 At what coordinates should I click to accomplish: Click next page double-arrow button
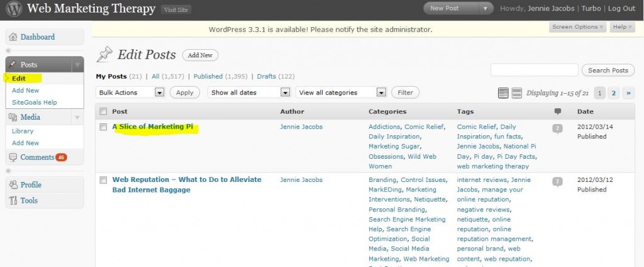(628, 93)
